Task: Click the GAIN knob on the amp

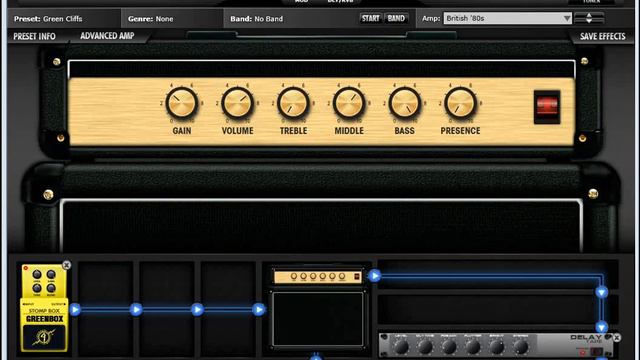Action: 182,103
